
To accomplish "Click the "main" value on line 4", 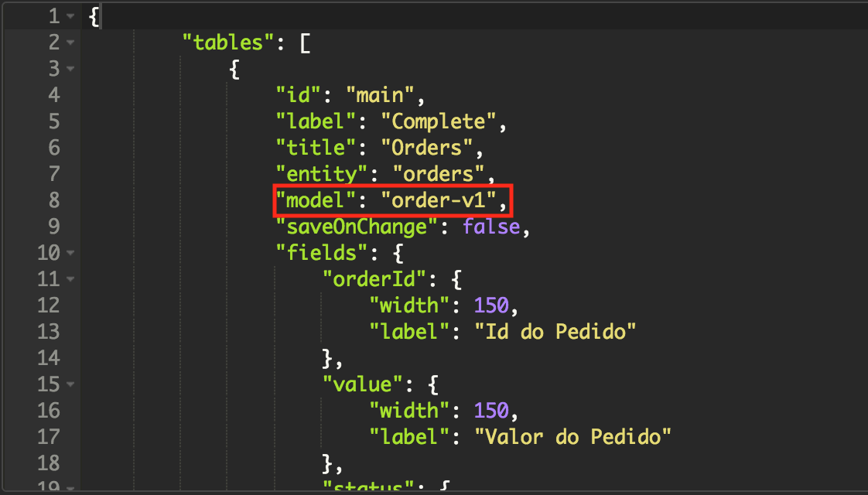I will pyautogui.click(x=379, y=95).
